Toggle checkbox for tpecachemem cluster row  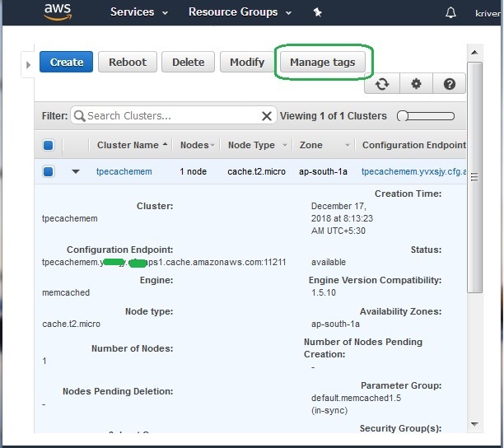click(x=48, y=171)
